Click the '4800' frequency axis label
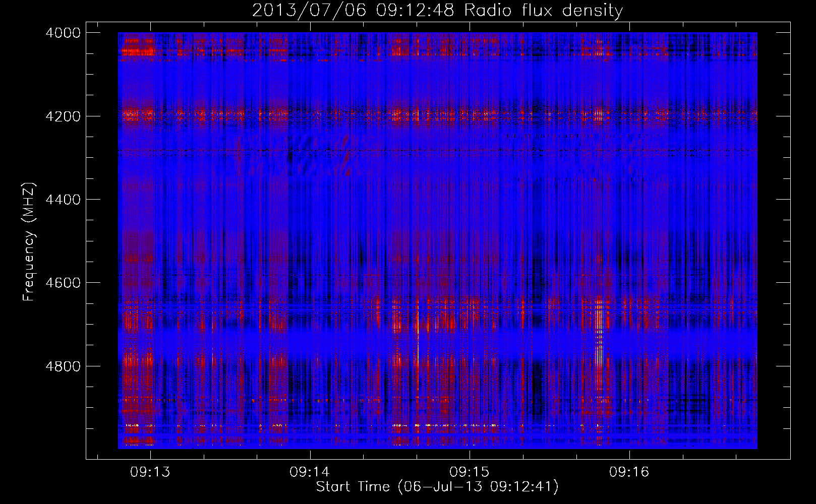Image resolution: width=816 pixels, height=504 pixels. (x=63, y=366)
